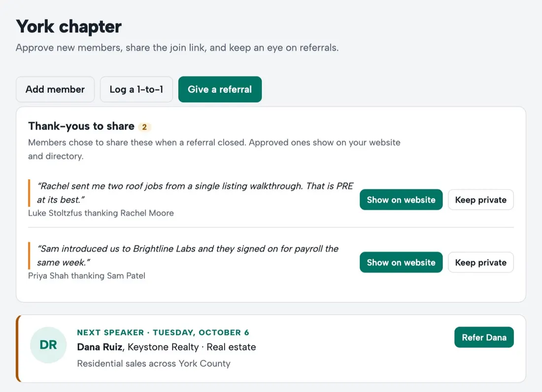Show Priya Shah's thank-you on website

click(x=401, y=262)
